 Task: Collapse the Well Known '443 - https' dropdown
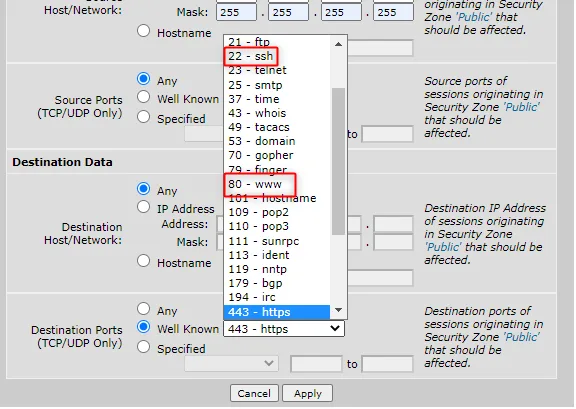(x=284, y=329)
